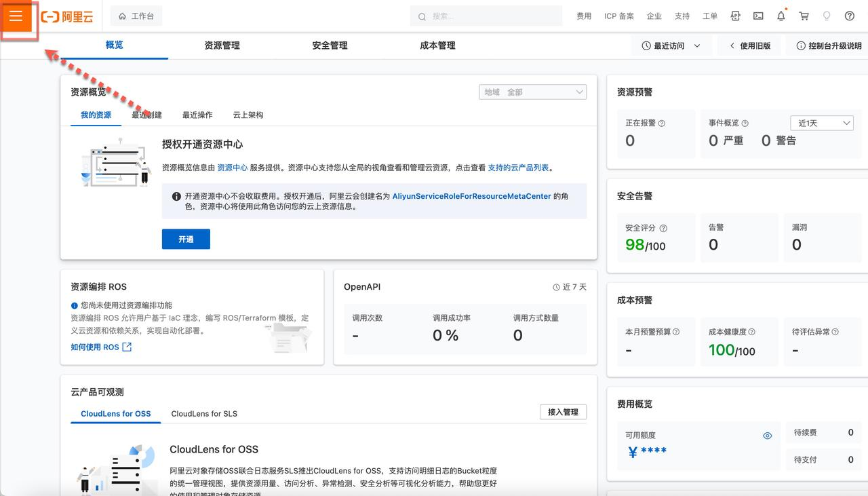Open the 工单 menu
The image size is (868, 496).
coord(710,16)
